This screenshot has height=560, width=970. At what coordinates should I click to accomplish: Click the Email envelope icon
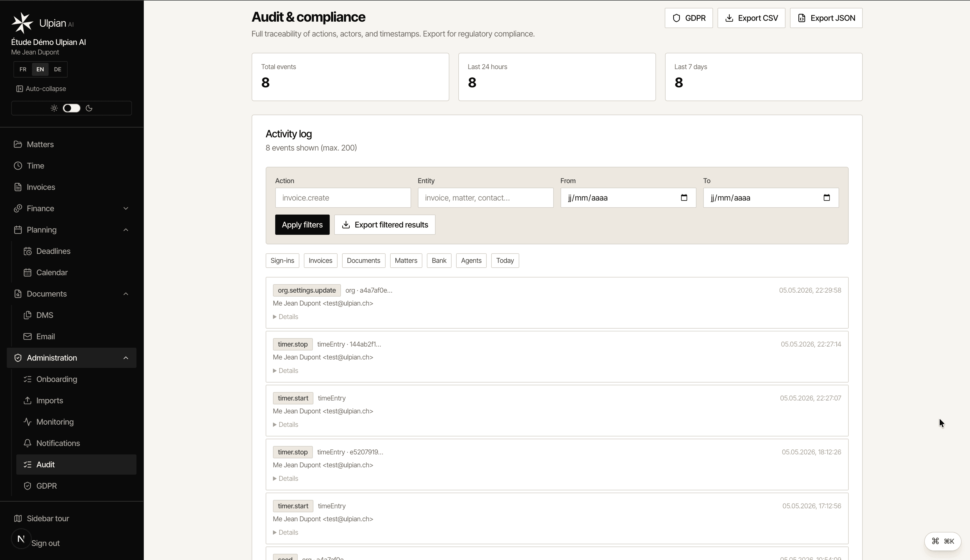click(x=27, y=336)
